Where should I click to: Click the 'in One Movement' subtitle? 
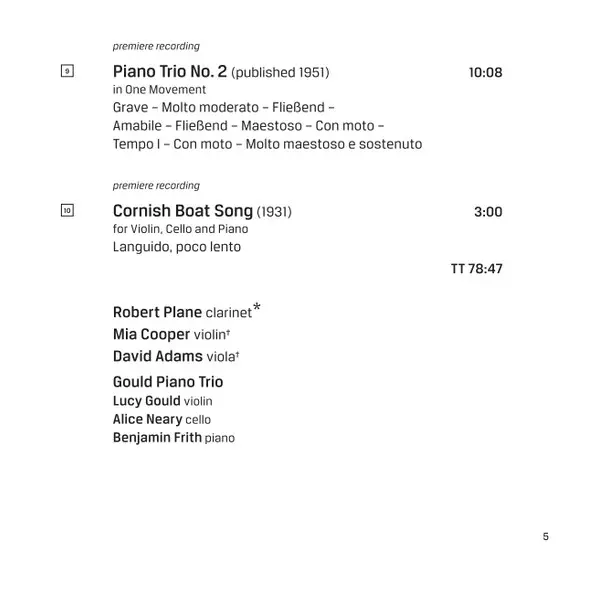(159, 90)
